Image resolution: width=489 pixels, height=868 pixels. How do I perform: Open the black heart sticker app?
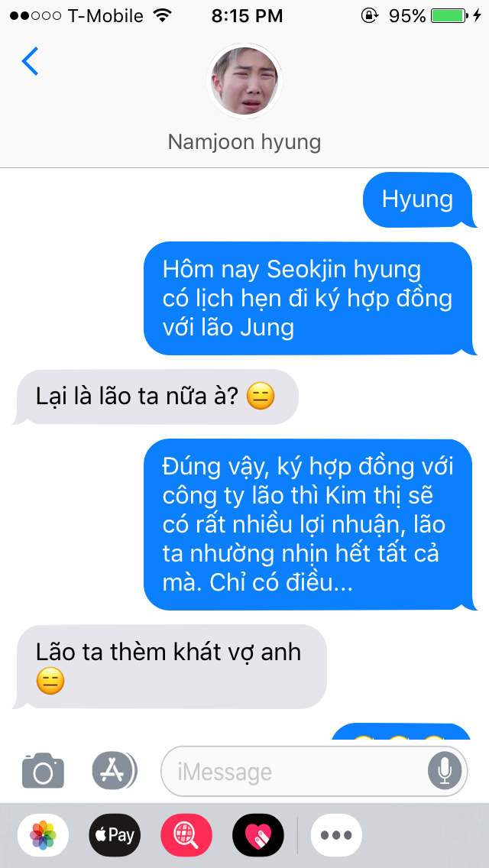[x=258, y=835]
